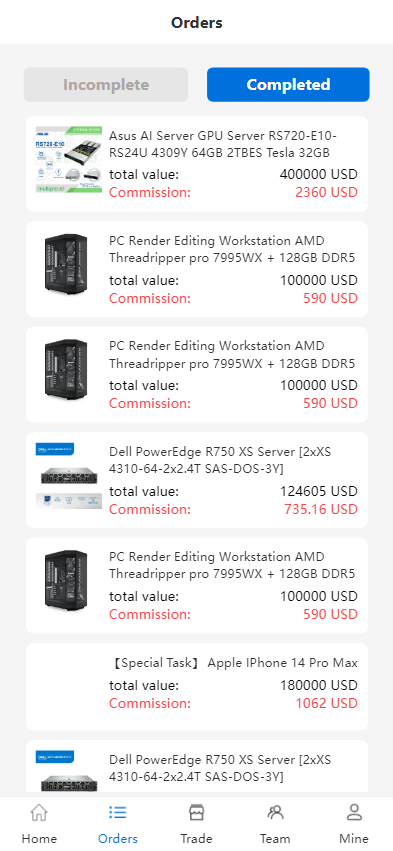Select the Completed orders tab

[288, 85]
